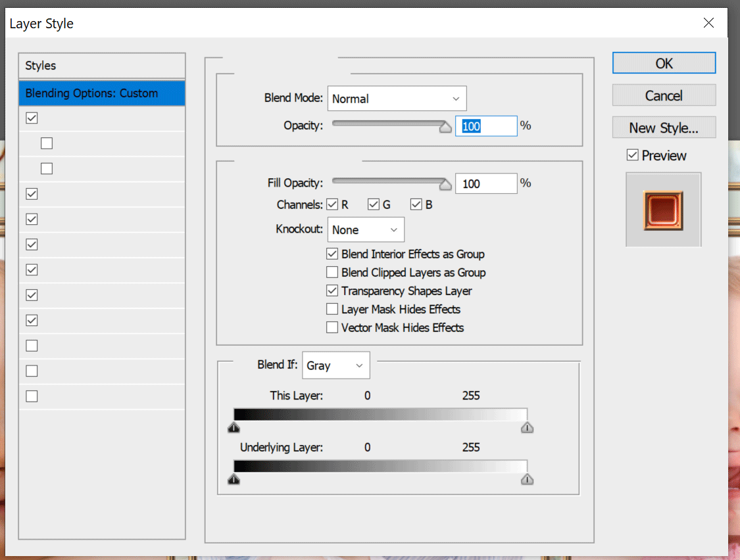
Task: Uncheck the B channel checkbox
Action: (417, 204)
